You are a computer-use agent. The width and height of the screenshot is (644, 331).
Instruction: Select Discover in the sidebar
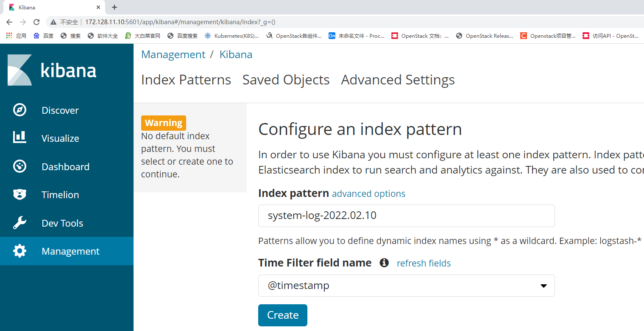point(67,110)
